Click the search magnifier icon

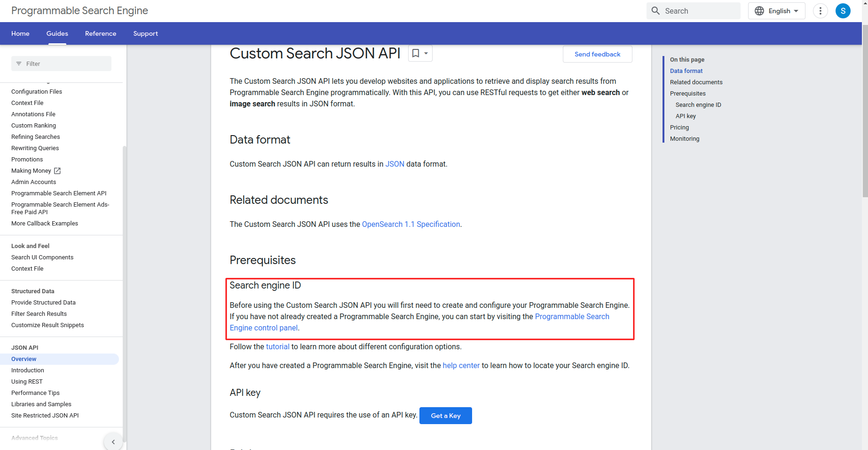(655, 11)
